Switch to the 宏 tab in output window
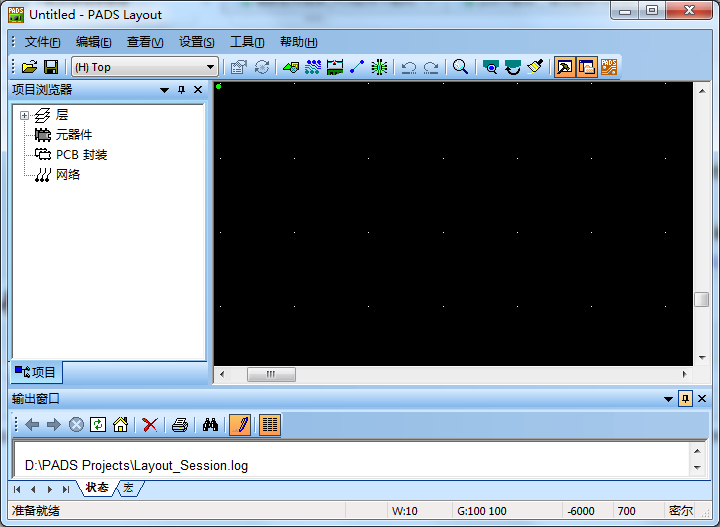The image size is (720, 527). point(129,488)
